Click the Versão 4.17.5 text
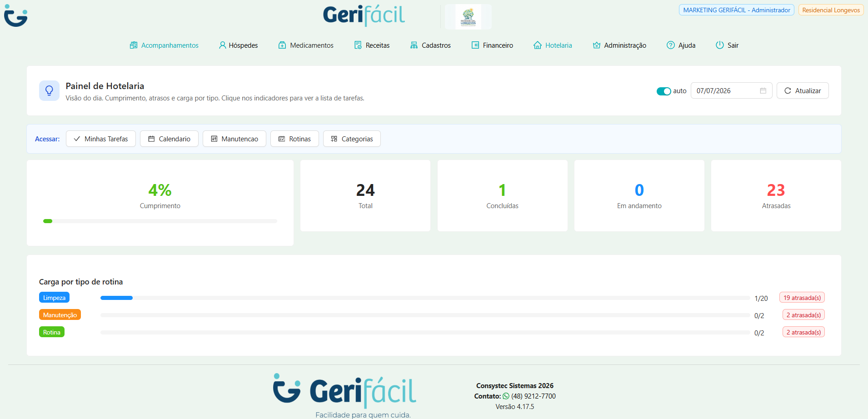Image resolution: width=868 pixels, height=419 pixels. point(515,407)
